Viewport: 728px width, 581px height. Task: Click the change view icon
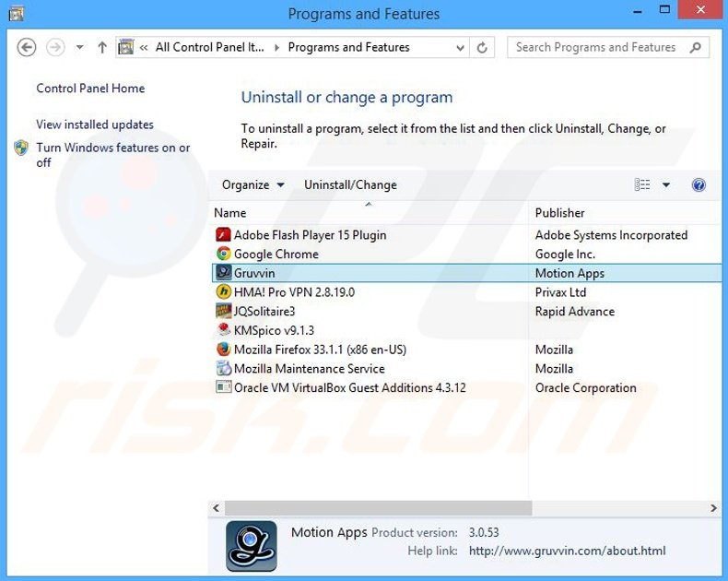(642, 185)
